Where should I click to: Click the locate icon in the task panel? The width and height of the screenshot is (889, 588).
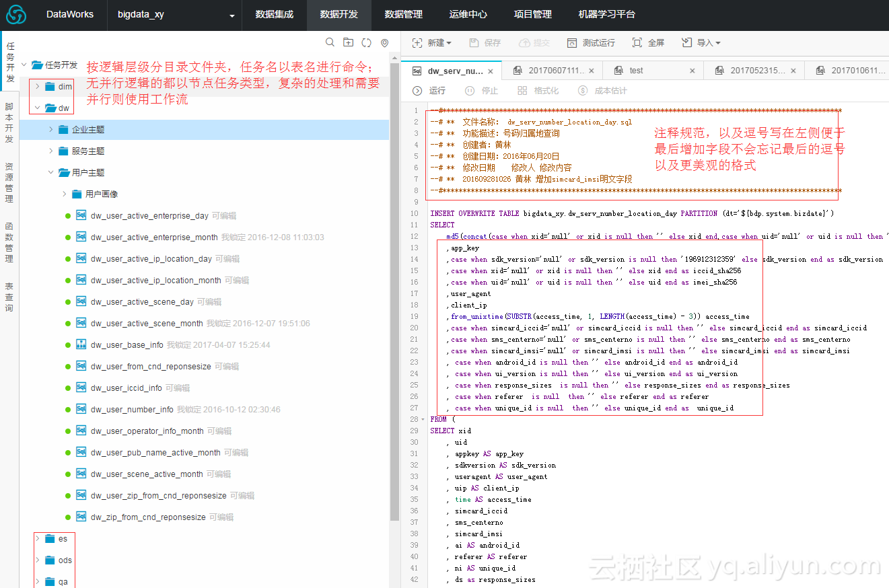click(x=384, y=42)
